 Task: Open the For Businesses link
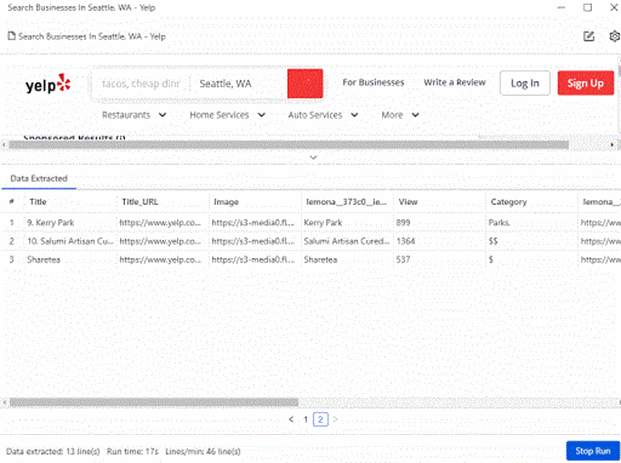pos(373,82)
